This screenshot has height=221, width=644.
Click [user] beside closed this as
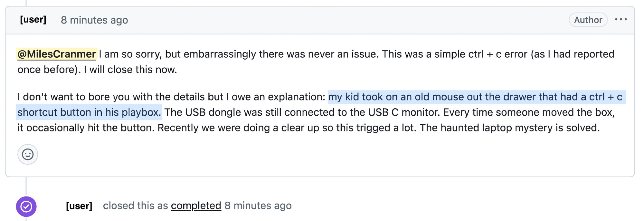[x=79, y=206]
